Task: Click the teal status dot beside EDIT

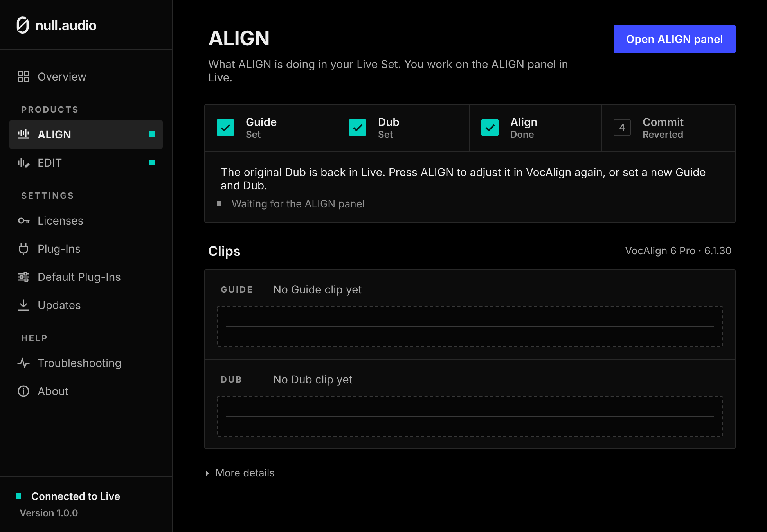Action: (x=152, y=162)
